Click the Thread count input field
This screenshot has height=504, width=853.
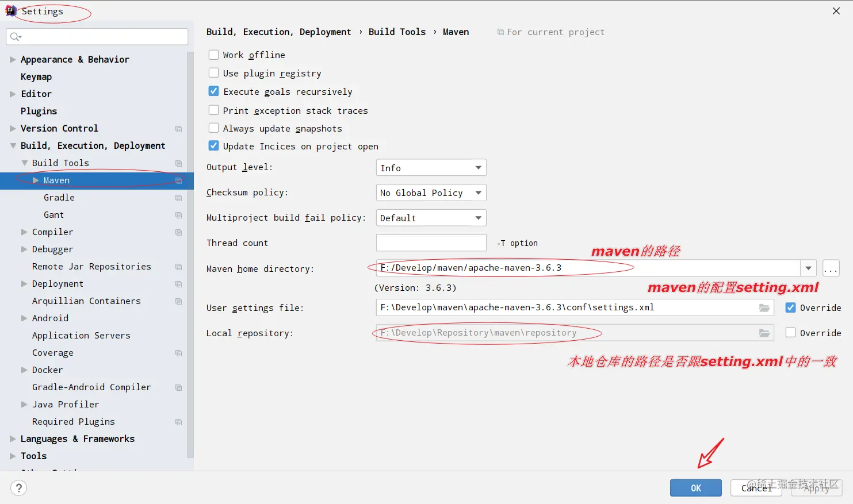(x=431, y=243)
